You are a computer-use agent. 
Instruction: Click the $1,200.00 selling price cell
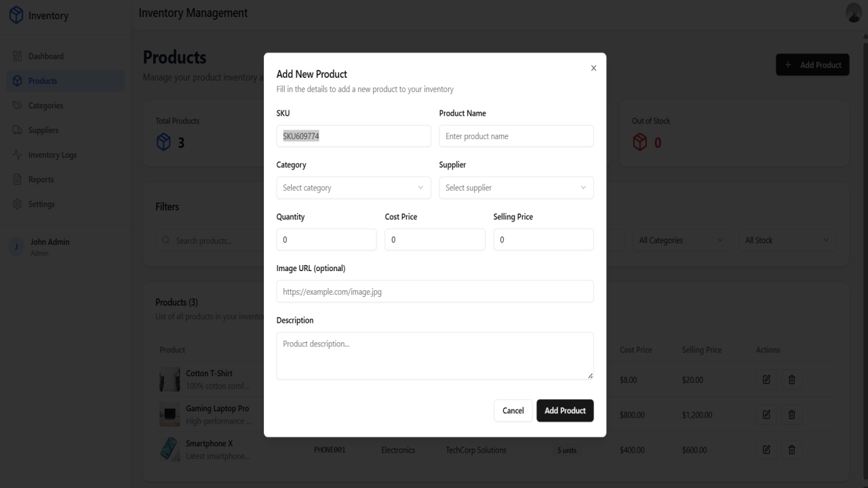[x=697, y=415]
